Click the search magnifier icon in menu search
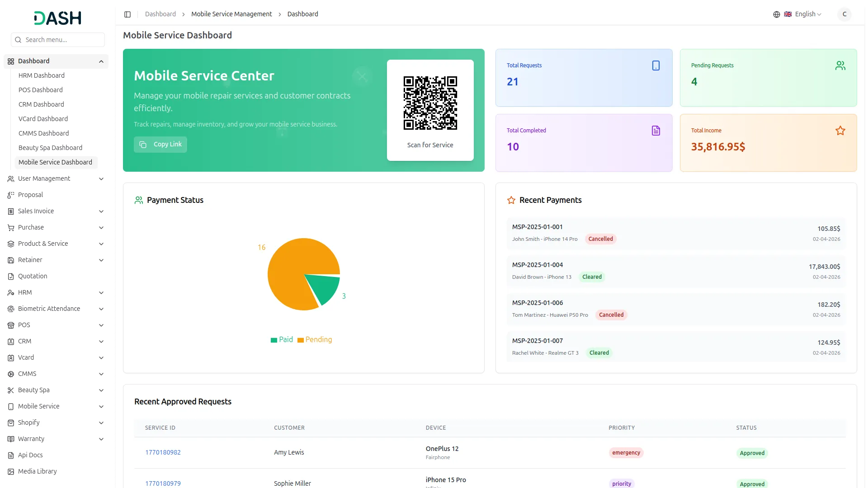 point(18,40)
